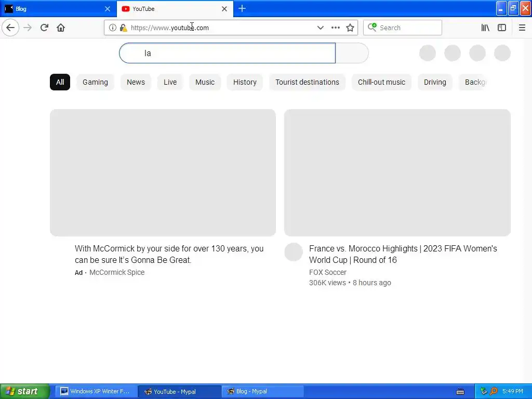The height and width of the screenshot is (399, 532).
Task: Open France vs. Morocco Highlights title
Action: pyautogui.click(x=403, y=254)
